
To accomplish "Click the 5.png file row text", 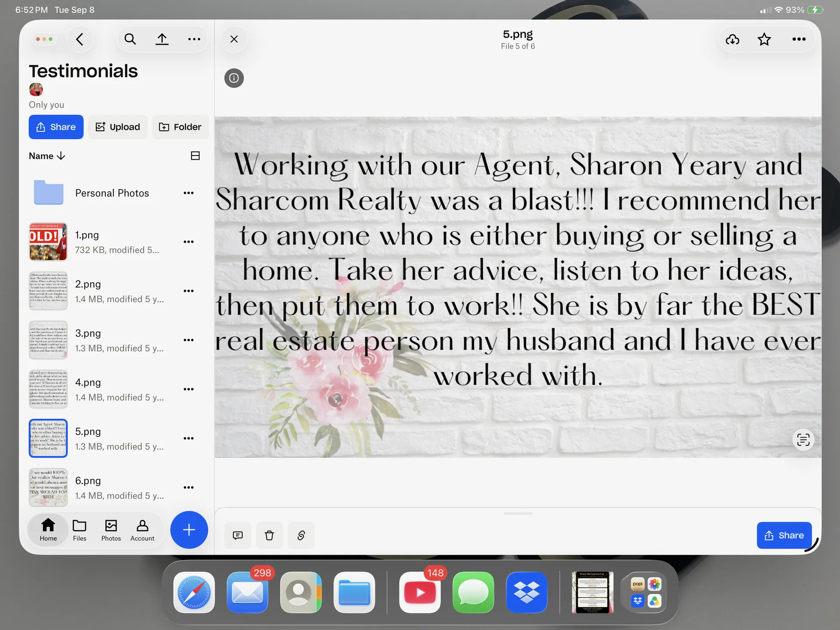I will [x=119, y=438].
